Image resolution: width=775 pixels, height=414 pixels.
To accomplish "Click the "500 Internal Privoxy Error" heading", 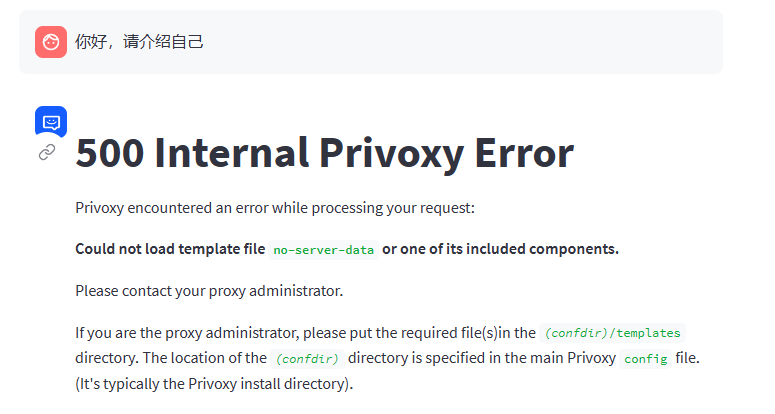I will coord(324,153).
